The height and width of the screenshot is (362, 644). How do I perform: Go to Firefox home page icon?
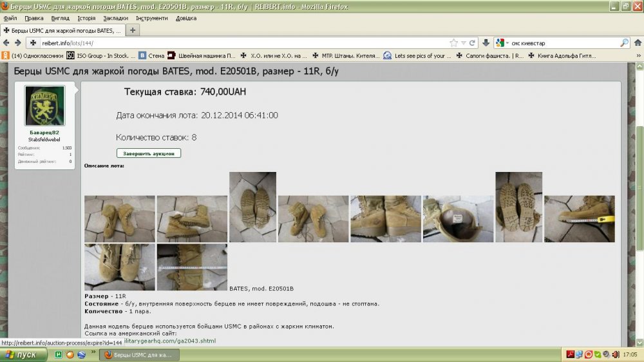pos(638,43)
